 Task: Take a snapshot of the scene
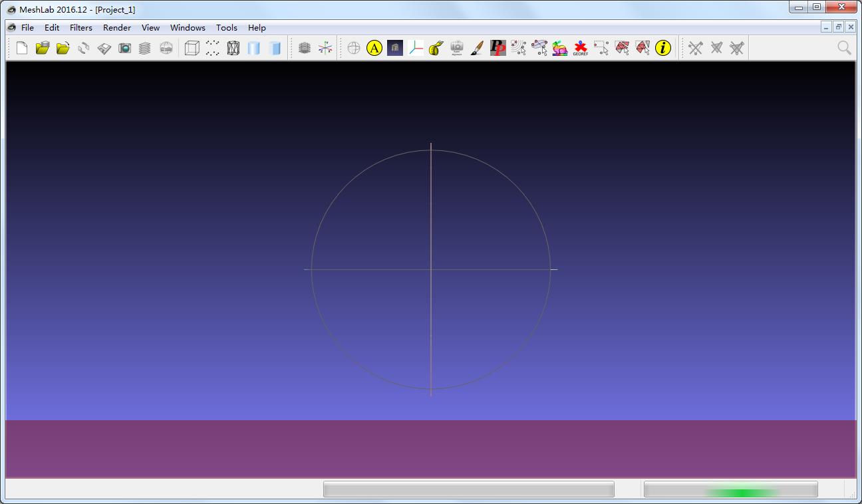click(124, 47)
